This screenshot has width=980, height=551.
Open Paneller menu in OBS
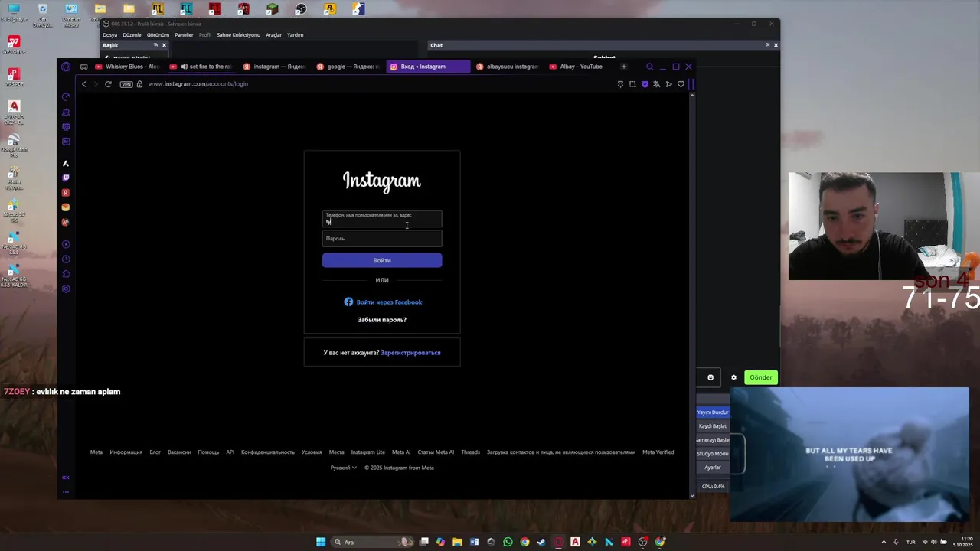coord(184,35)
